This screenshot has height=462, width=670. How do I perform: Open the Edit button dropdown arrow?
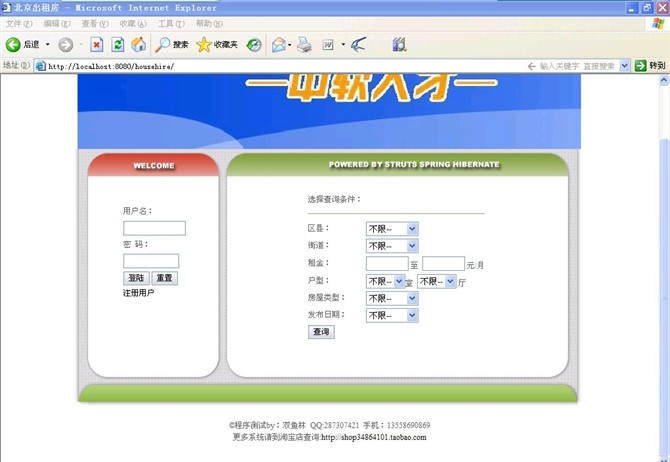click(343, 44)
